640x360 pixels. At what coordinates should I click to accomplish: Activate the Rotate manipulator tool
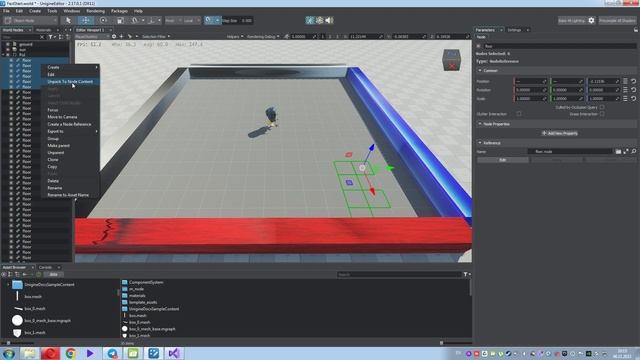[103, 20]
